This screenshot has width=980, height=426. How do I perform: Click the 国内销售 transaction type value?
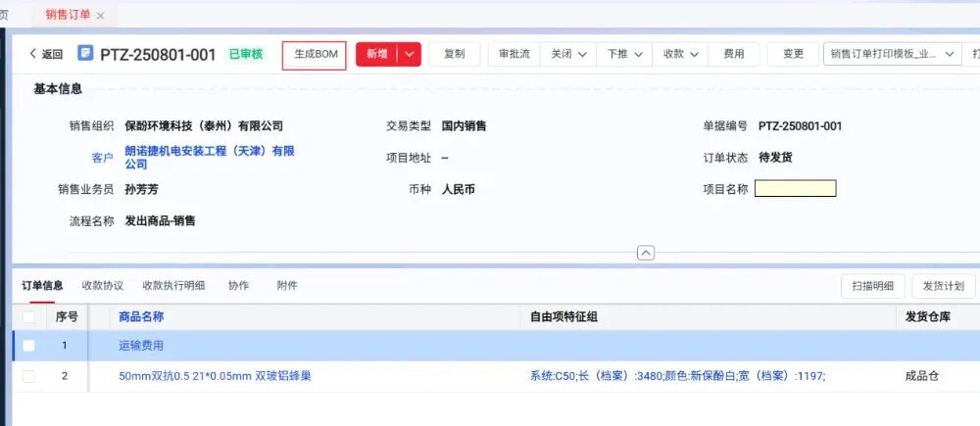464,126
